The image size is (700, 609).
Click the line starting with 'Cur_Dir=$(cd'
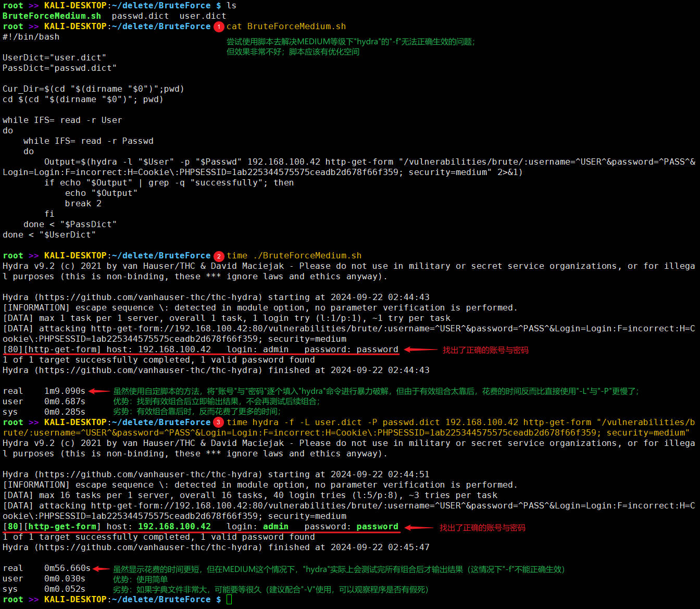pos(94,89)
